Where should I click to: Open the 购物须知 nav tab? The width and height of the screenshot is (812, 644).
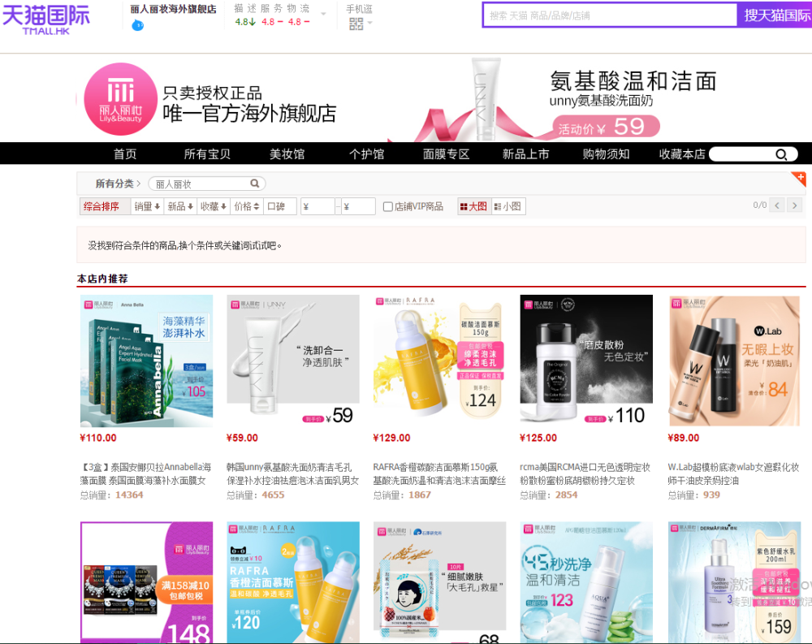[606, 153]
